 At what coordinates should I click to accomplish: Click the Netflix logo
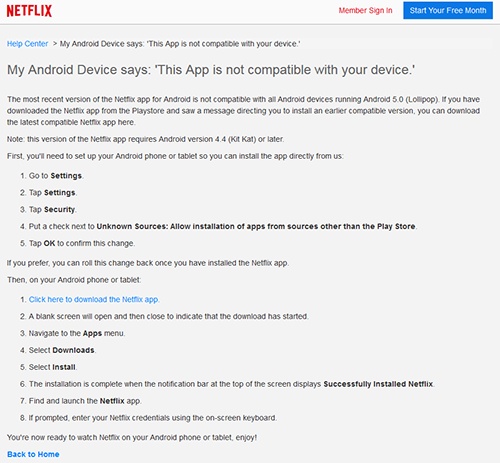(x=29, y=11)
